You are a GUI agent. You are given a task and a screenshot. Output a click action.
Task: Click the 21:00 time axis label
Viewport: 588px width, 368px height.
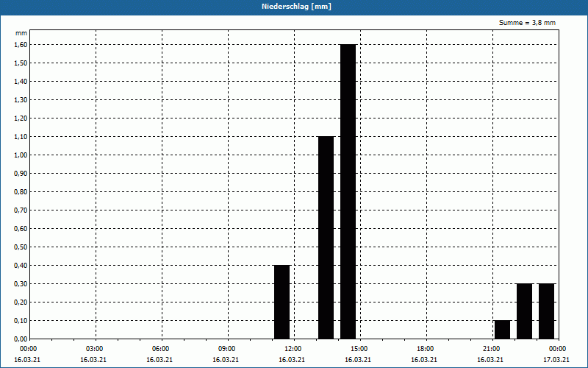[x=492, y=349]
